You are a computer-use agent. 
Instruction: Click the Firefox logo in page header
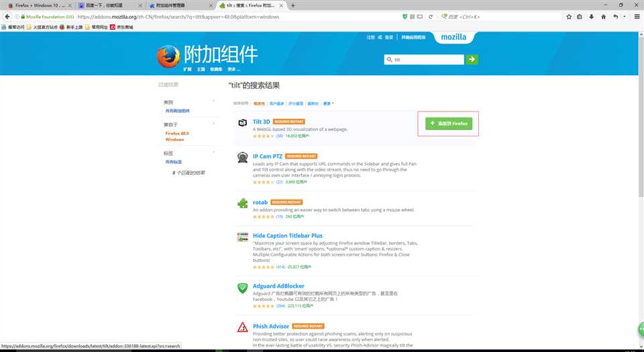tap(168, 56)
